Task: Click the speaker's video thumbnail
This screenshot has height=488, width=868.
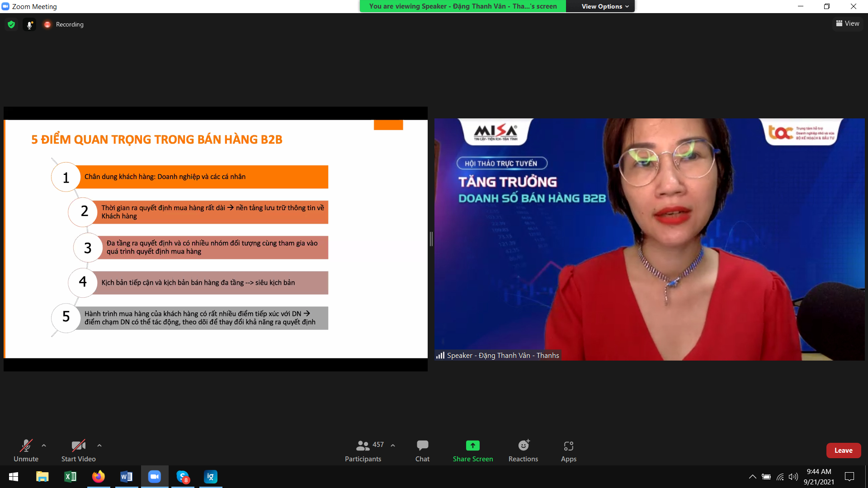Action: pos(649,239)
